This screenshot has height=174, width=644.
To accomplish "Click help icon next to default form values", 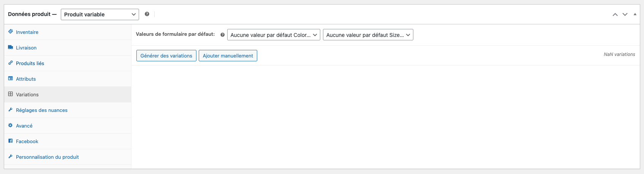I will click(x=223, y=35).
